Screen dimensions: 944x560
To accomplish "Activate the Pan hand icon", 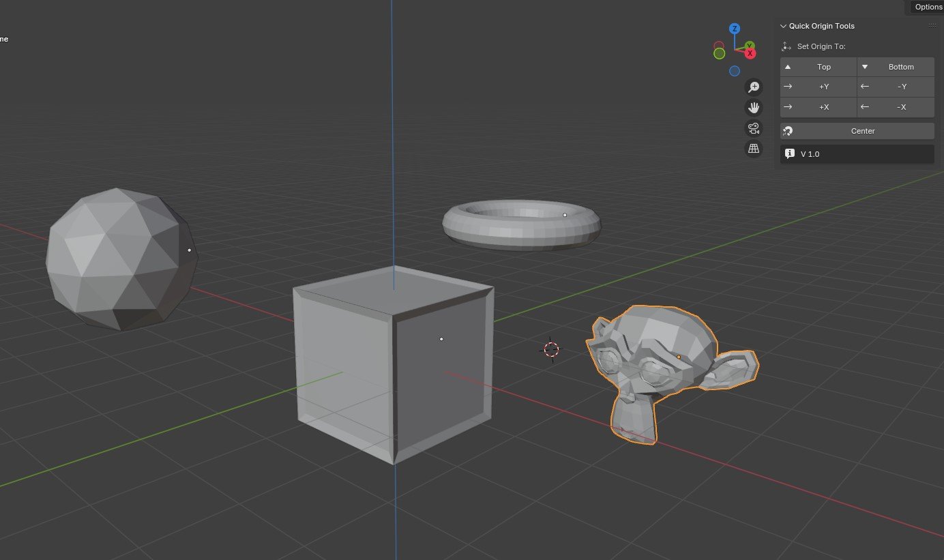I will [x=753, y=107].
